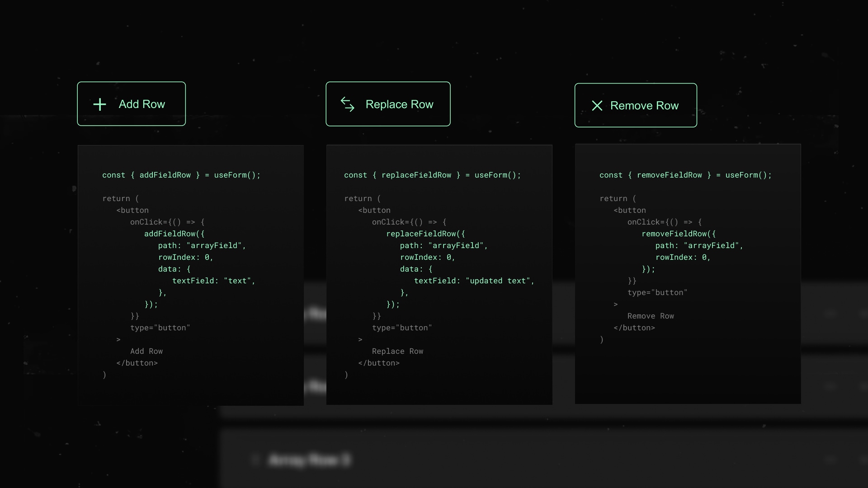Expand the blurred Array Row 3 item
Screen dimensions: 868x488
[310, 460]
